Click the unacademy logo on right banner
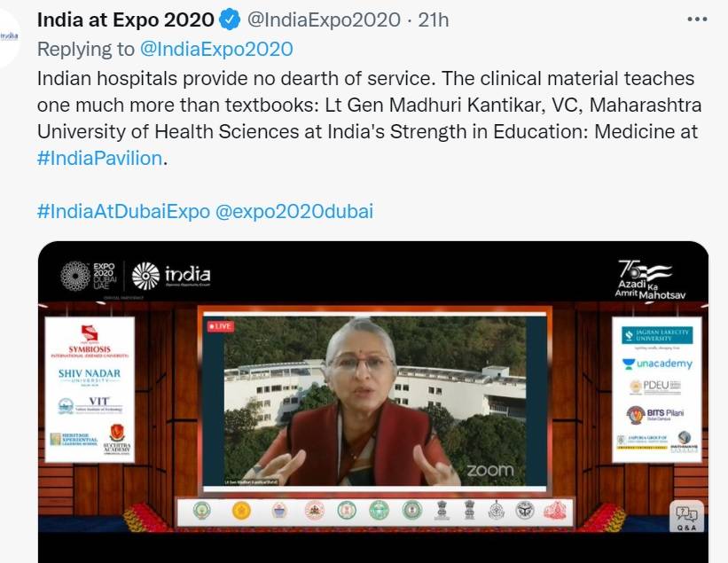 [x=657, y=364]
